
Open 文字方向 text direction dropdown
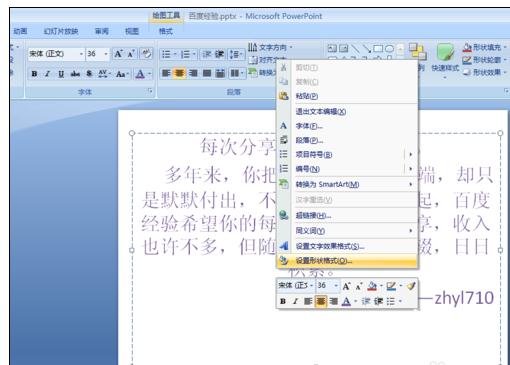(x=270, y=47)
